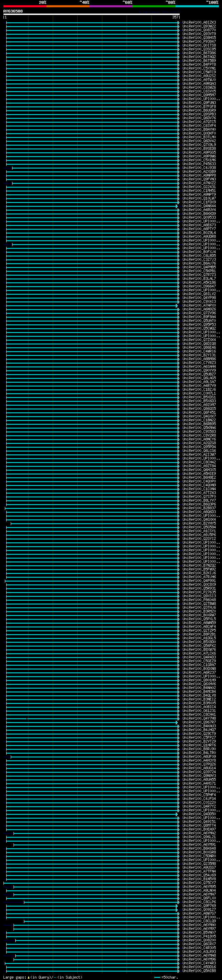
Task: Select label UniRef100_Q90YV9
Action: (199, 370)
